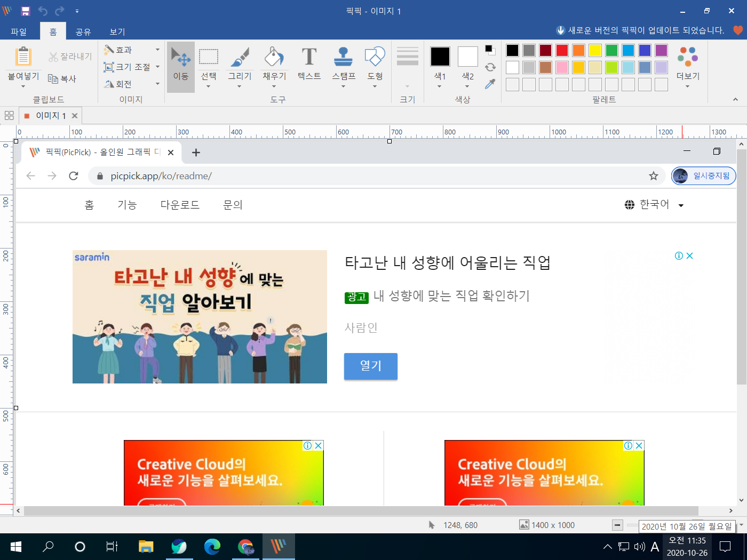The height and width of the screenshot is (560, 747).
Task: Expand the 크기 조절 resize dropdown
Action: click(x=157, y=67)
